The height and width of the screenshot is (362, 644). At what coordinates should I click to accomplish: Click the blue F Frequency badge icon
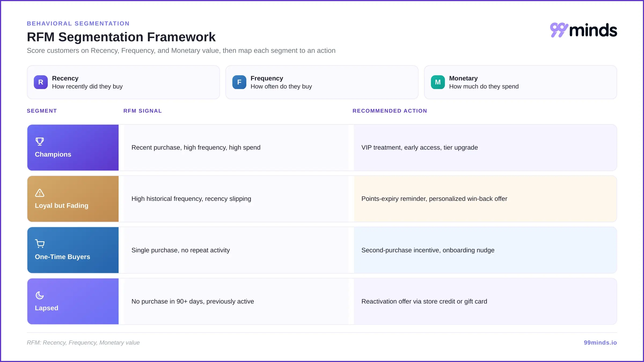239,82
